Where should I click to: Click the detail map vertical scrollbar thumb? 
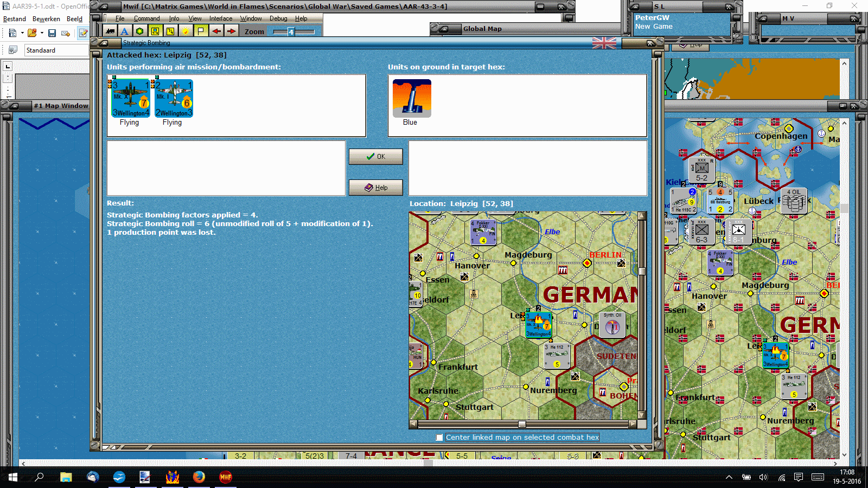coord(642,271)
